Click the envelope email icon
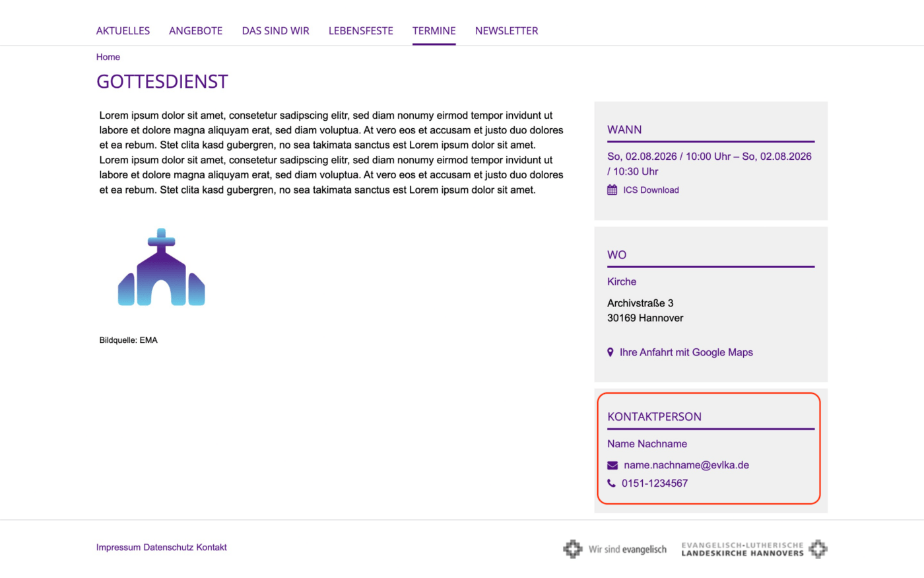 (612, 466)
